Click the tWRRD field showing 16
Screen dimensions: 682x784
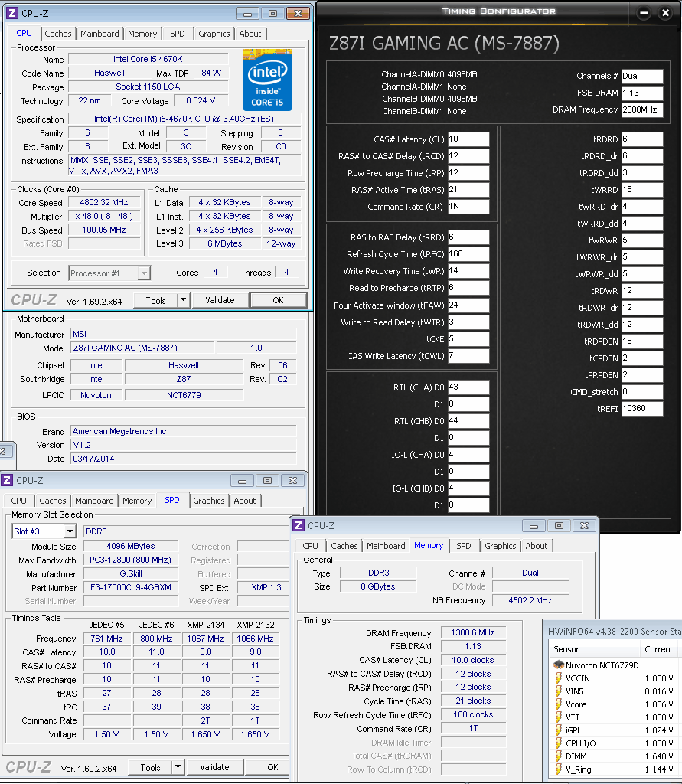(642, 190)
